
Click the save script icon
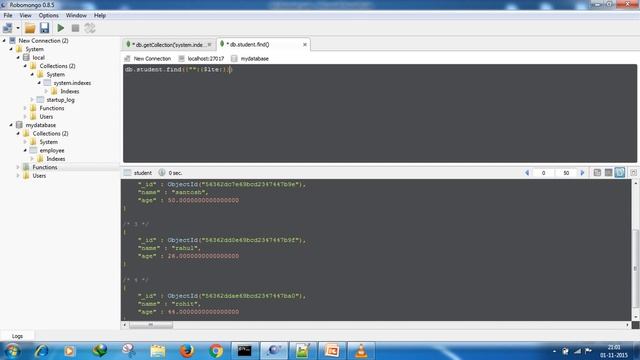coord(44,28)
